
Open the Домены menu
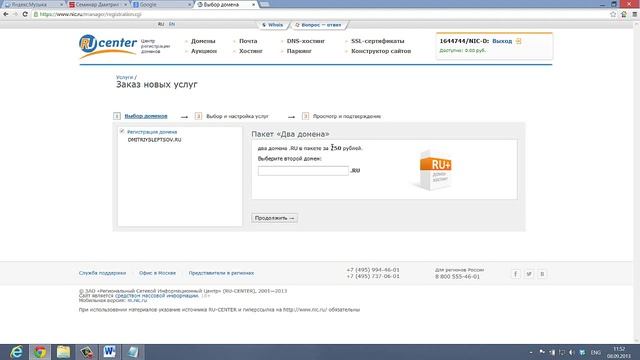pyautogui.click(x=203, y=41)
